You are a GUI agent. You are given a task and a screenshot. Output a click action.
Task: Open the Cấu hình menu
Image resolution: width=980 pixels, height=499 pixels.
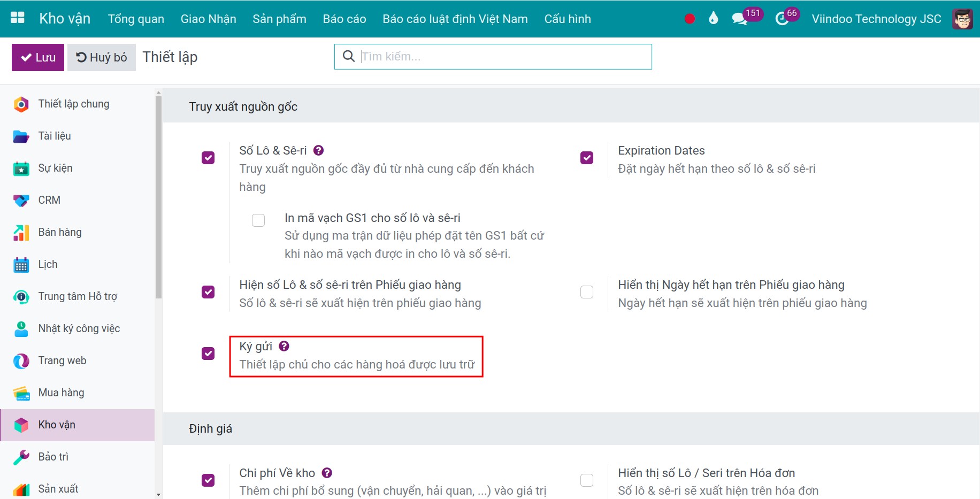568,19
